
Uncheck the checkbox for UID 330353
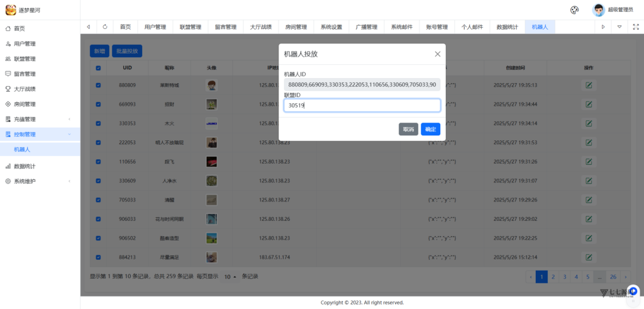98,123
